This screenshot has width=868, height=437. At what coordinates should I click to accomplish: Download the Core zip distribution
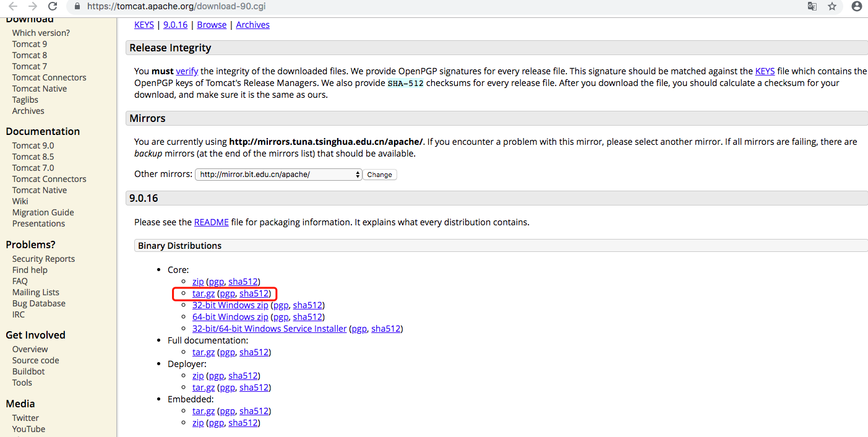tap(198, 282)
